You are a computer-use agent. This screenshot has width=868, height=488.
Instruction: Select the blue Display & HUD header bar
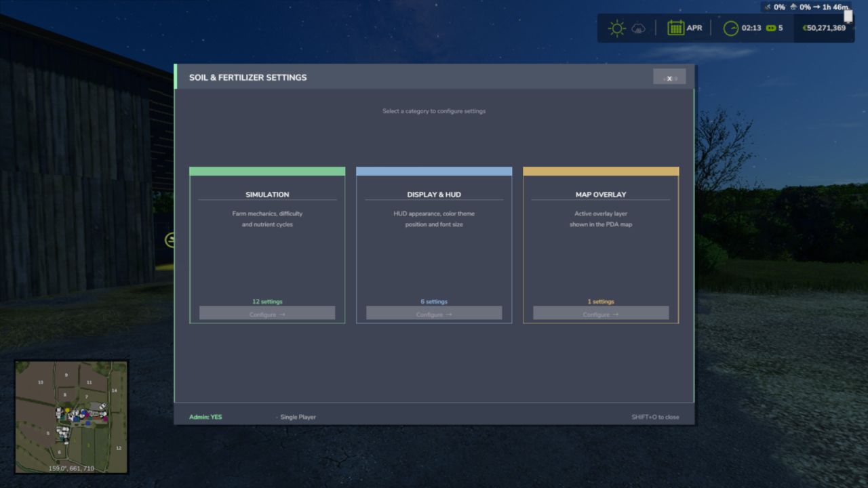tap(434, 171)
